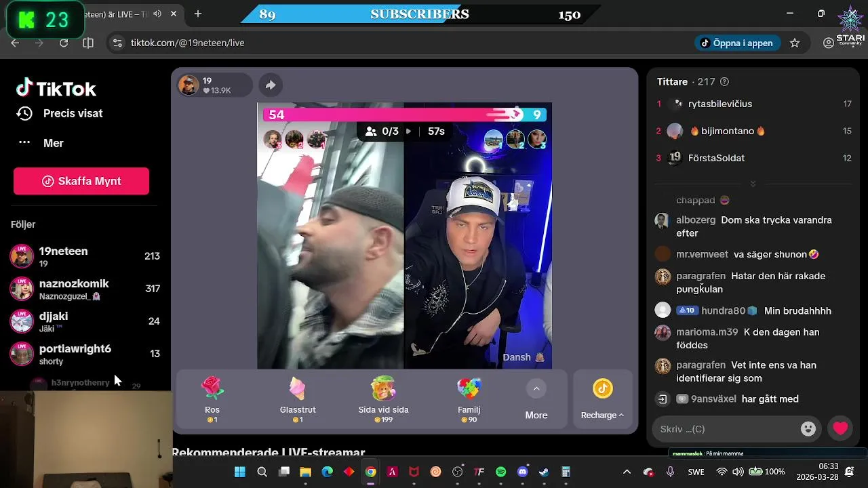Open Microsoft Edge from taskbar
This screenshot has width=868, height=488.
tap(327, 472)
